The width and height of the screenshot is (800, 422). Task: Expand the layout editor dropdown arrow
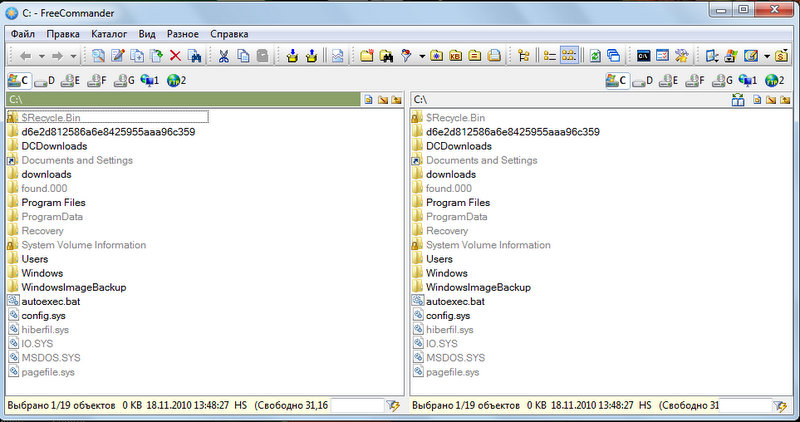tap(766, 56)
